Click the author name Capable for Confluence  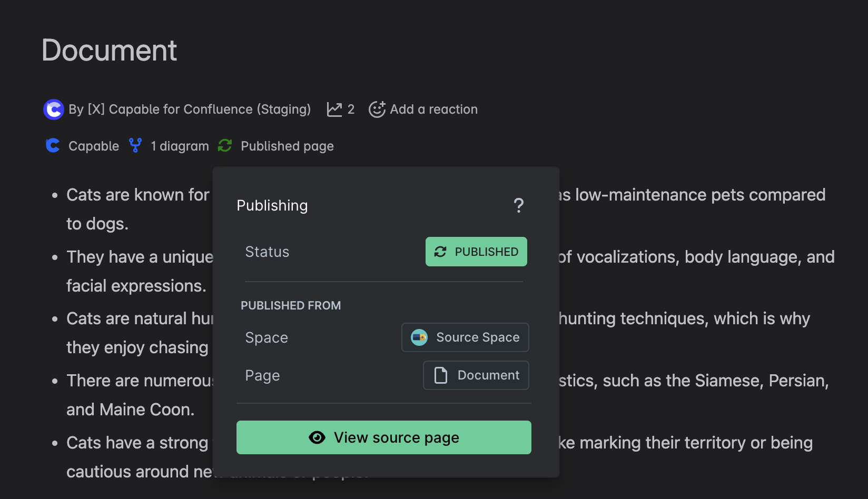pos(190,109)
